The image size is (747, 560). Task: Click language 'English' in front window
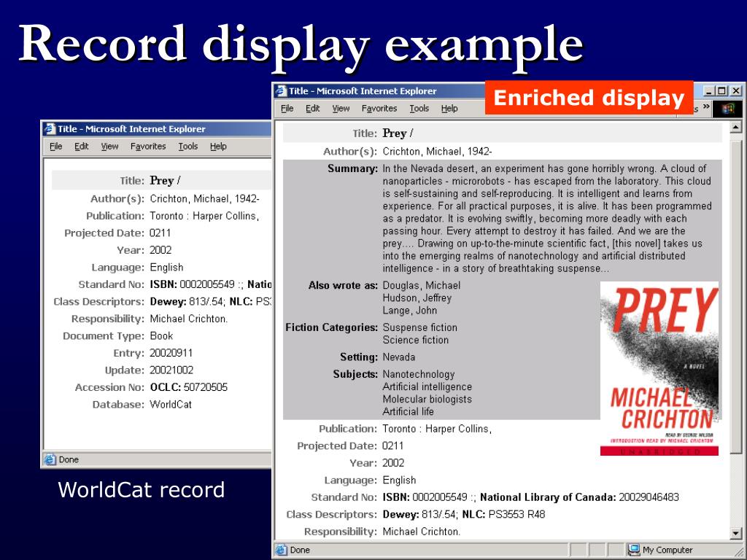(399, 480)
